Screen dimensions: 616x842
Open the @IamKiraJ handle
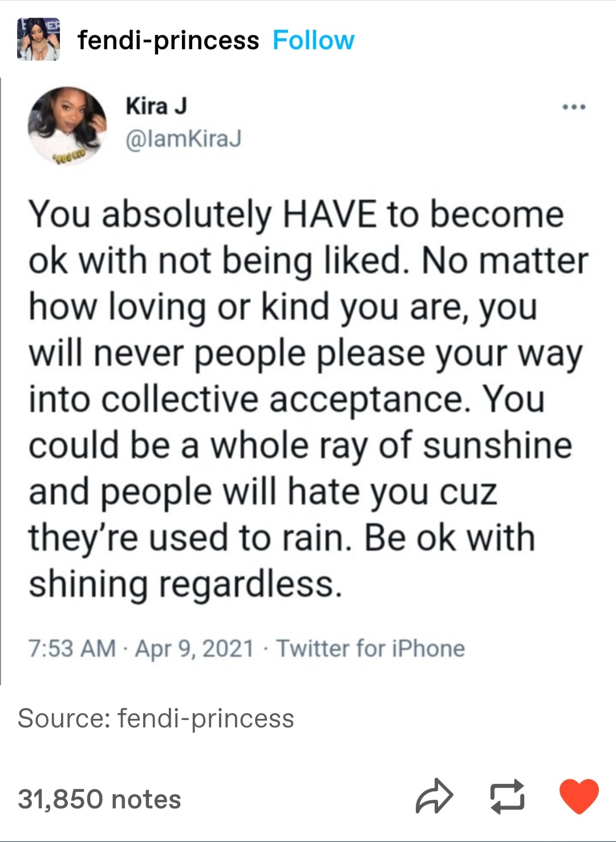(x=183, y=139)
